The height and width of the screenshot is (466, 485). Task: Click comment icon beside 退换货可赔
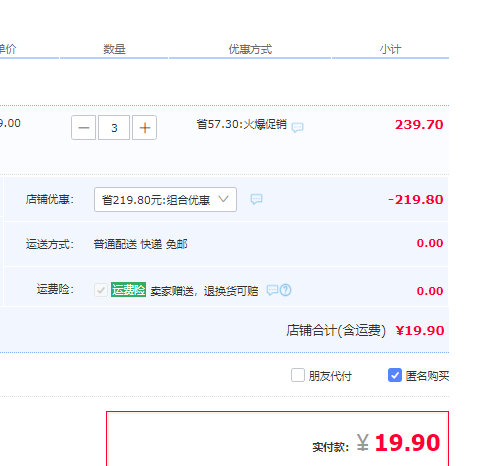click(x=272, y=290)
